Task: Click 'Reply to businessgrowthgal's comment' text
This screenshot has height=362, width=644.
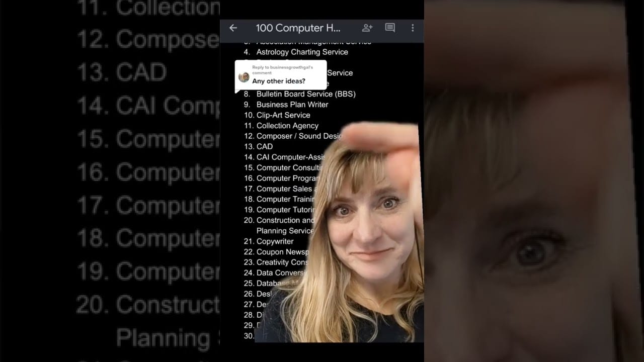Action: click(282, 70)
